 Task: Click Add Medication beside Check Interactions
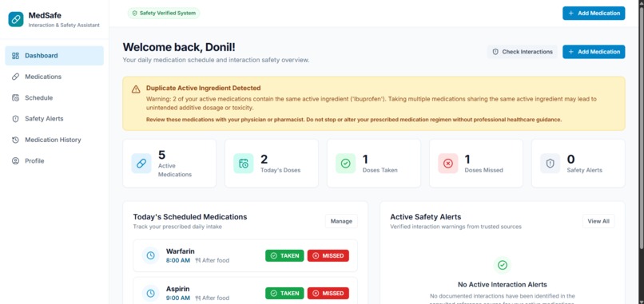click(x=594, y=52)
